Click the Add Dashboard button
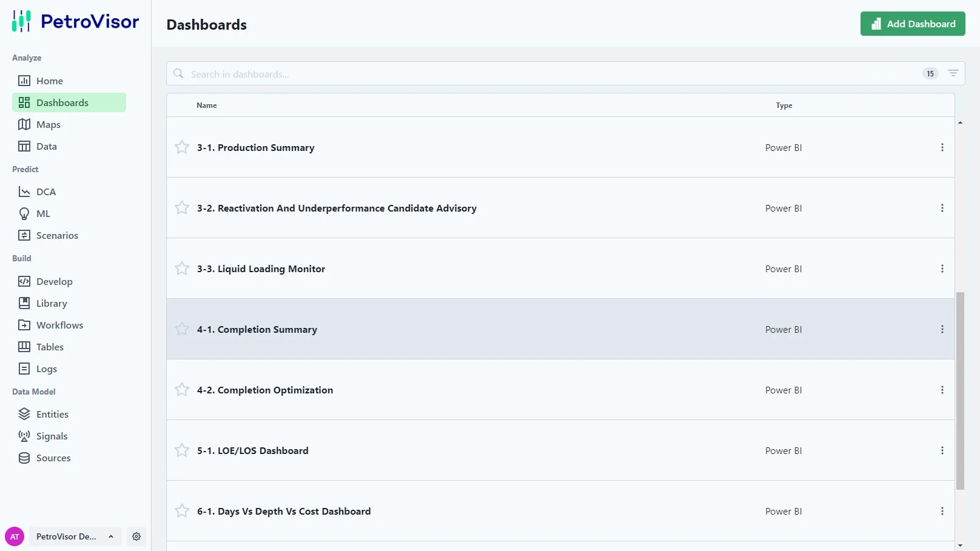 coord(913,24)
